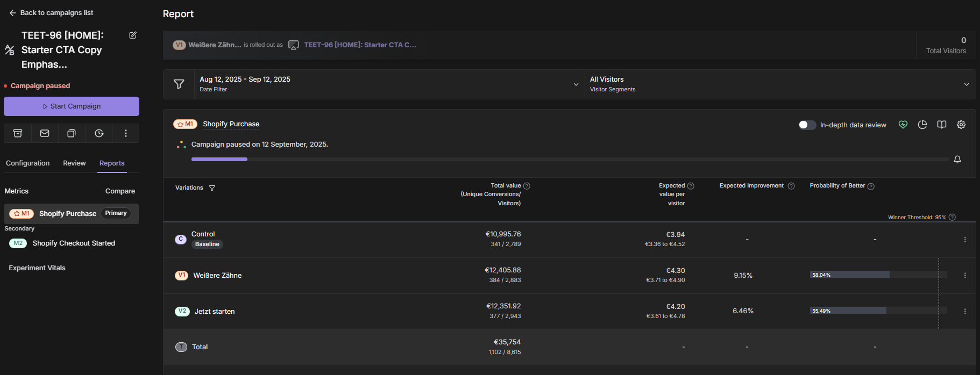Expand the Visitor Segments dropdown

[779, 84]
